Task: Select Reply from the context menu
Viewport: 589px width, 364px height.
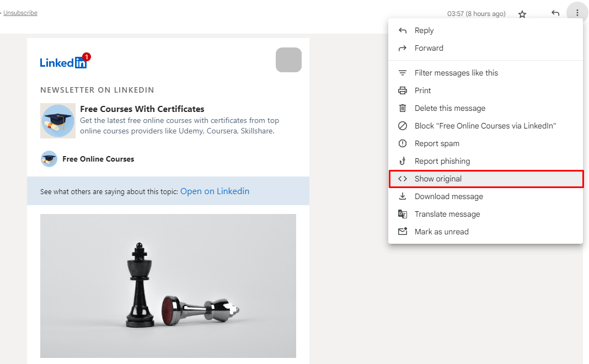Action: [x=424, y=30]
